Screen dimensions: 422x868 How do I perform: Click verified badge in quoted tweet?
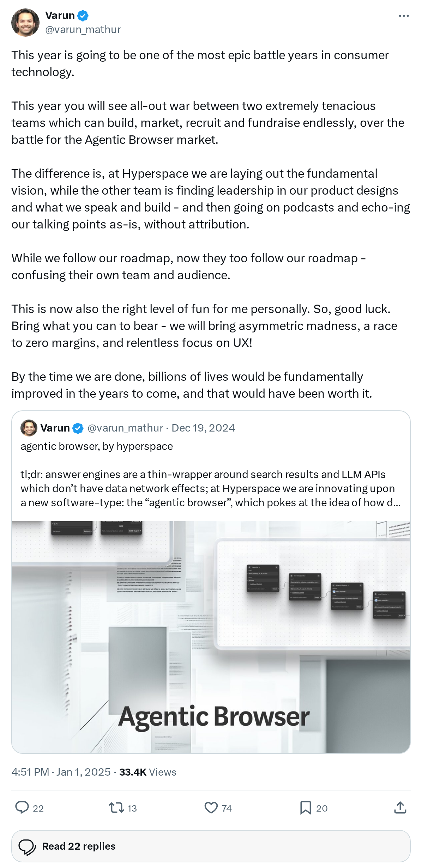point(78,428)
